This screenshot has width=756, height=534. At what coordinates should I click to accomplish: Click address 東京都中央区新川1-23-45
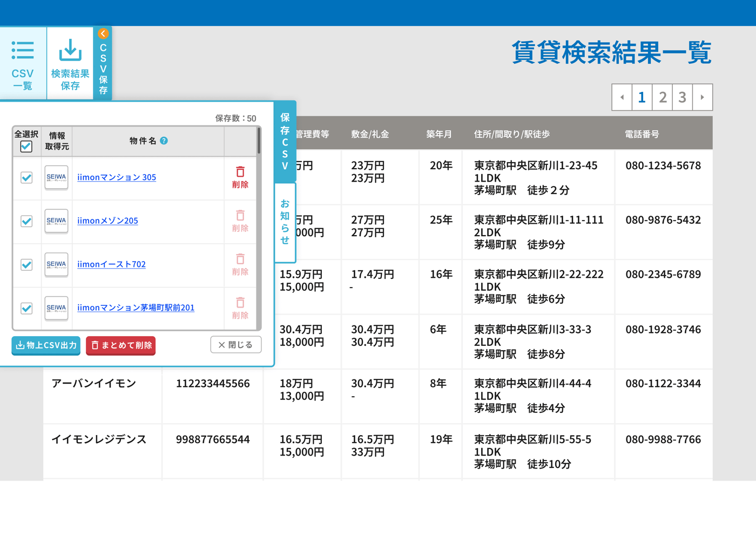(x=536, y=166)
